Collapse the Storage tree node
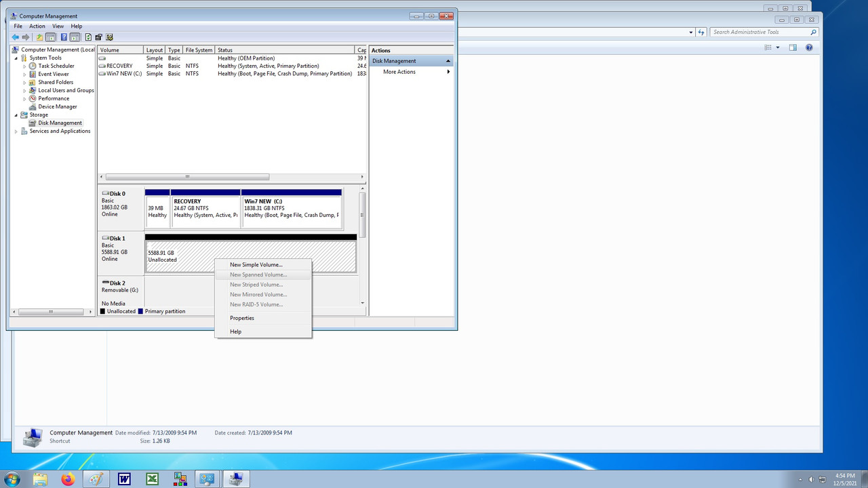This screenshot has width=868, height=488. tap(16, 115)
